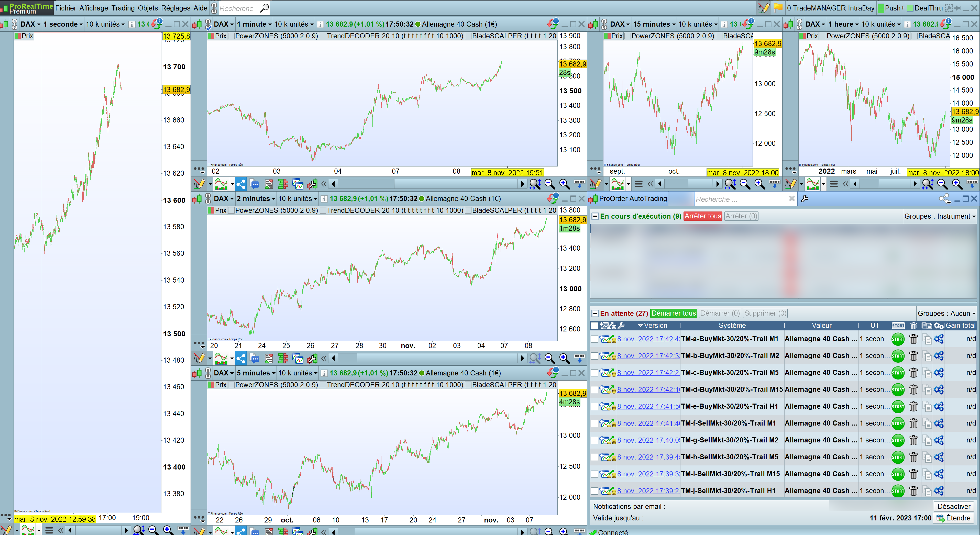This screenshot has width=980, height=535.
Task: Open chart settings wrench icon on 1 minute chart
Action: coord(312,184)
